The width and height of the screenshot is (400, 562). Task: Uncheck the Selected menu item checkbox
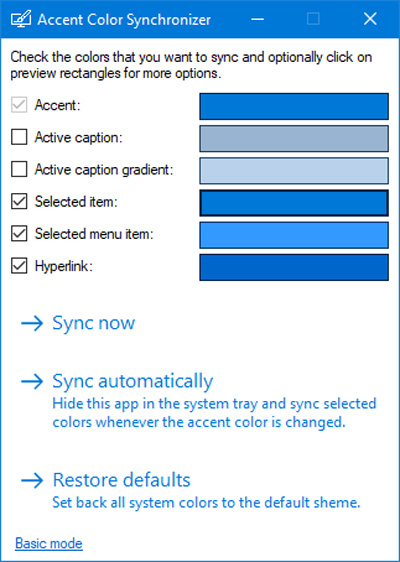click(19, 234)
